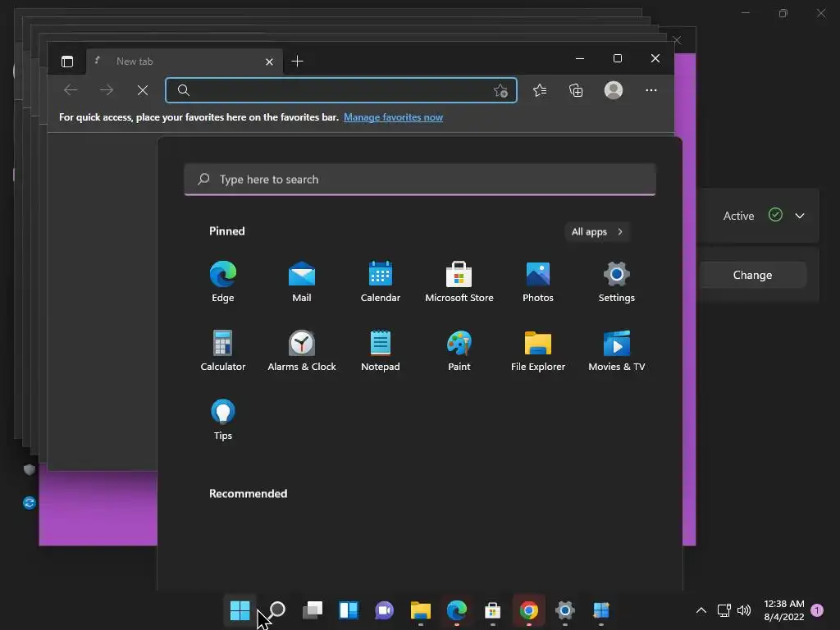840x630 pixels.
Task: Show hidden tray icons
Action: [701, 610]
